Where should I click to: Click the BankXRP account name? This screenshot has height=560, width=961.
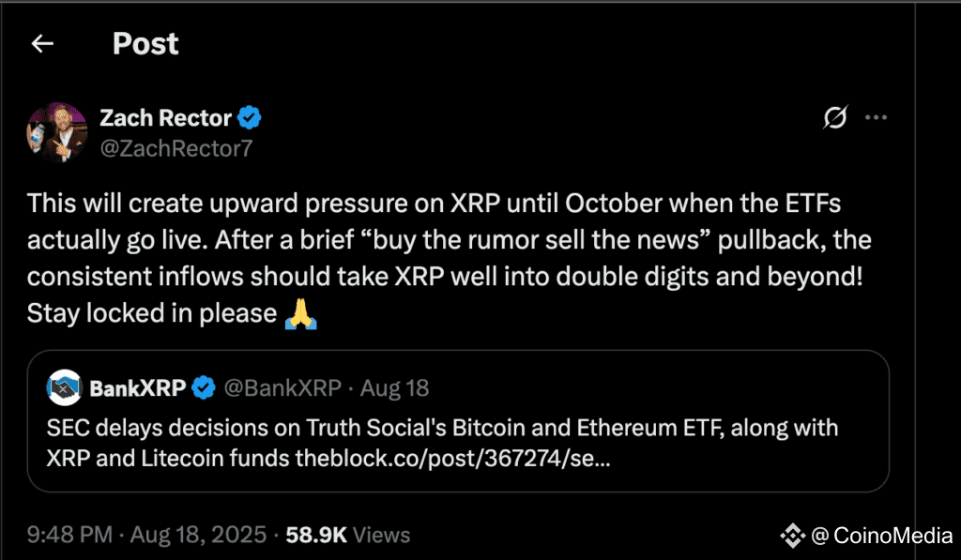tap(137, 387)
